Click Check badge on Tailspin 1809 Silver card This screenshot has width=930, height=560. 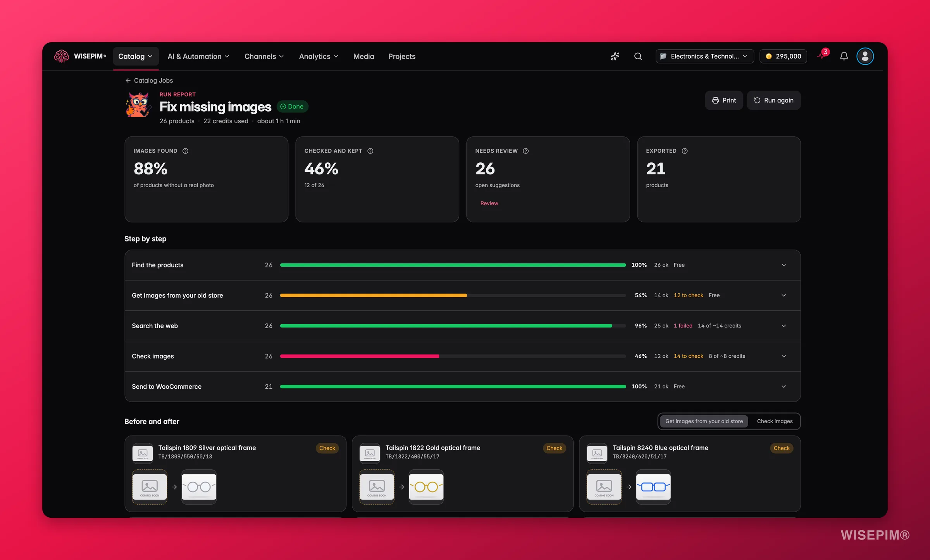pyautogui.click(x=327, y=448)
